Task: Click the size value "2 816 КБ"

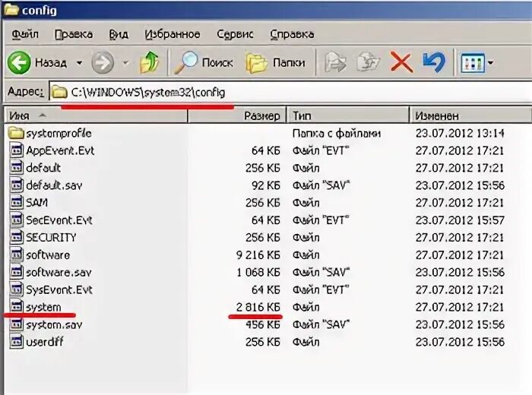Action: 258,307
